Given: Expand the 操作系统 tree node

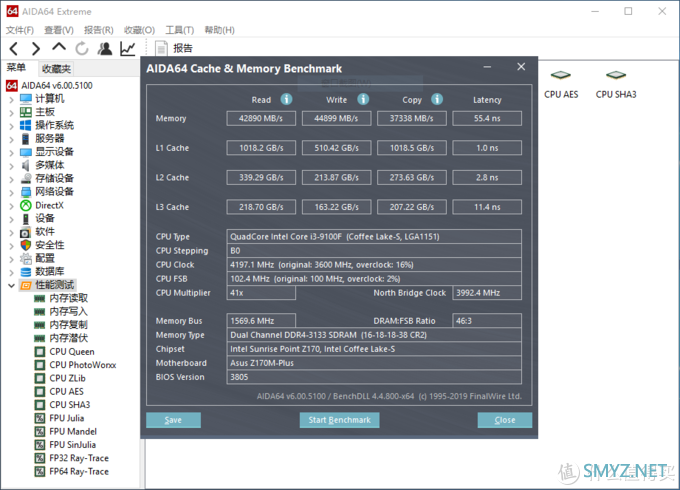Looking at the screenshot, I should tap(11, 126).
